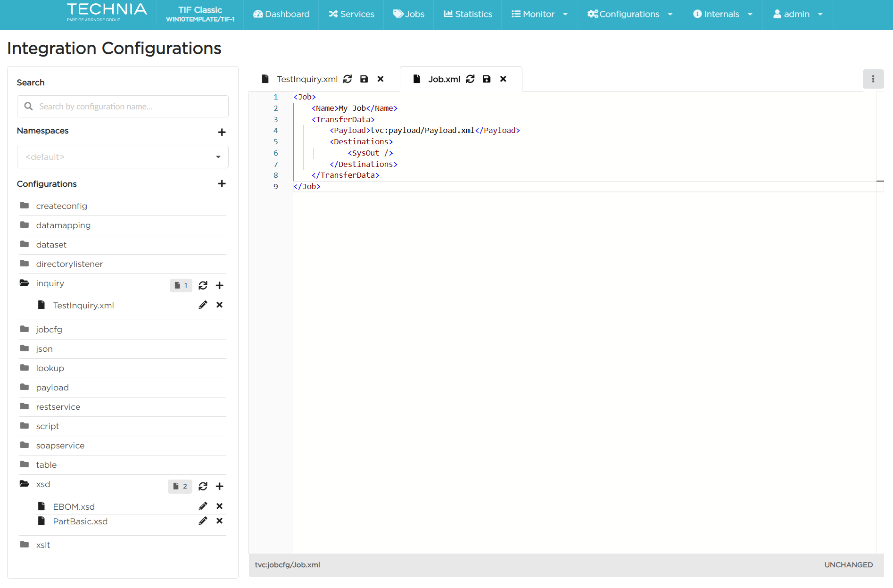Go to the Services page
This screenshot has height=588, width=893.
tap(351, 14)
